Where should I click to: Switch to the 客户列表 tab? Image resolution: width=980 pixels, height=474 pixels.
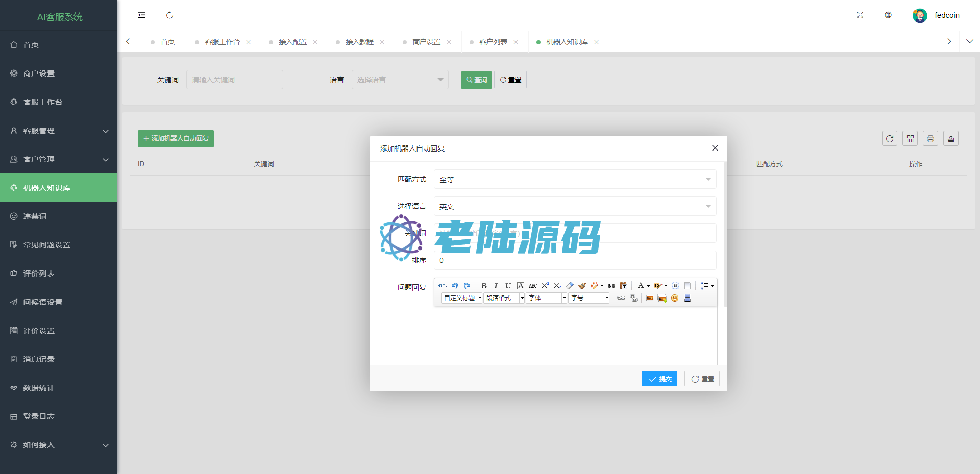[x=493, y=42]
